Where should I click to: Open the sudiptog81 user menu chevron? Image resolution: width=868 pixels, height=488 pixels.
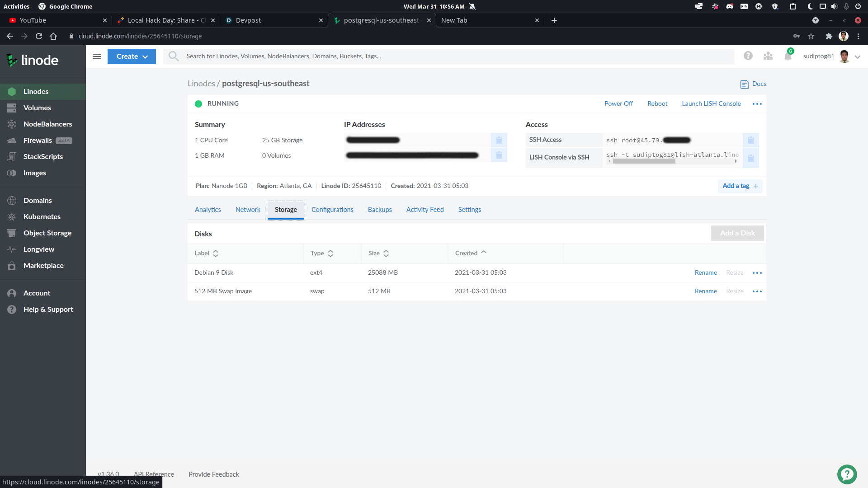pos(858,56)
